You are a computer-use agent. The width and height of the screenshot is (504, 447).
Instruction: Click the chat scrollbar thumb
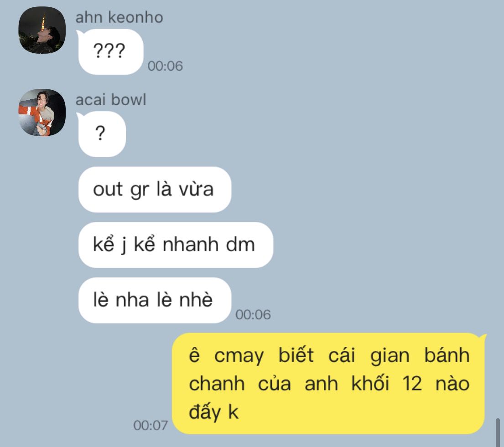498,432
